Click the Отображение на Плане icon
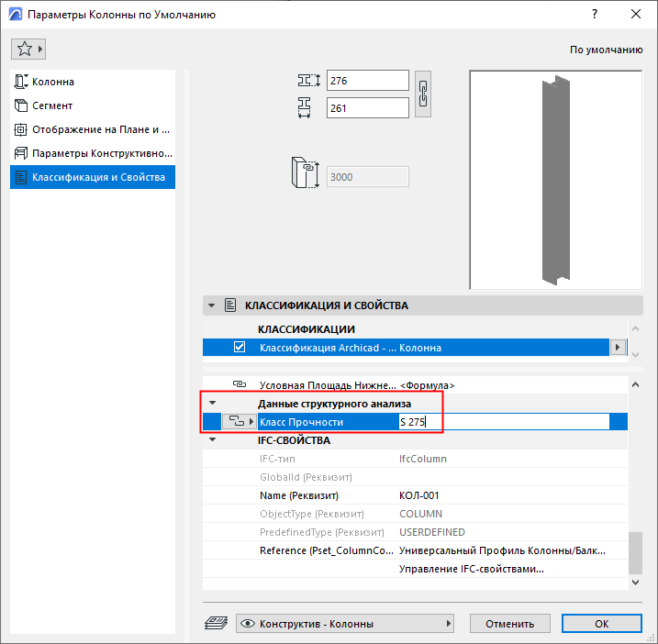The image size is (658, 644). pyautogui.click(x=20, y=129)
